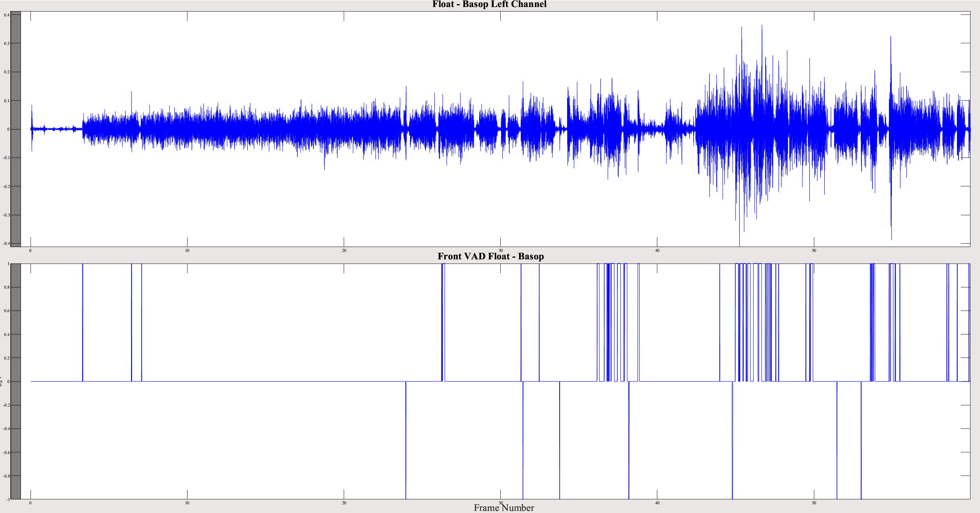The height and width of the screenshot is (513, 980).
Task: Pick the first positive VAD spike near frame 3
Action: point(83,322)
